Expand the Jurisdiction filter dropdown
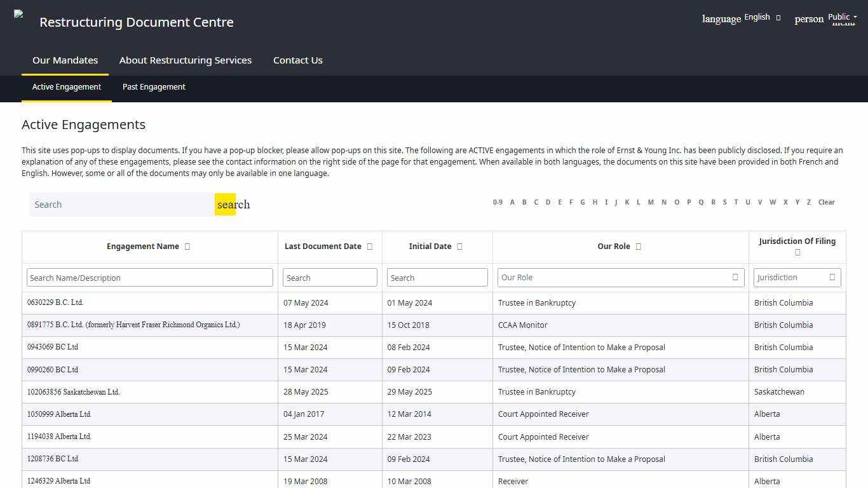This screenshot has width=868, height=488. click(x=832, y=277)
